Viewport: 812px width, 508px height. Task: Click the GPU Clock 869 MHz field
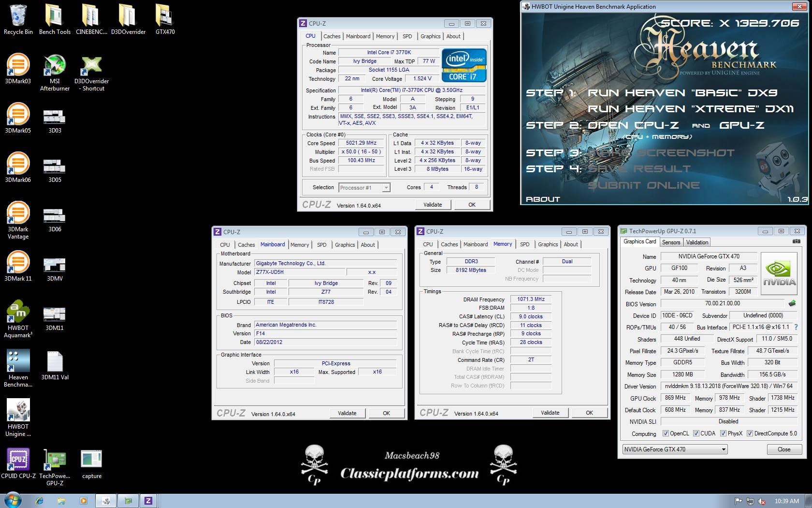[x=675, y=398]
